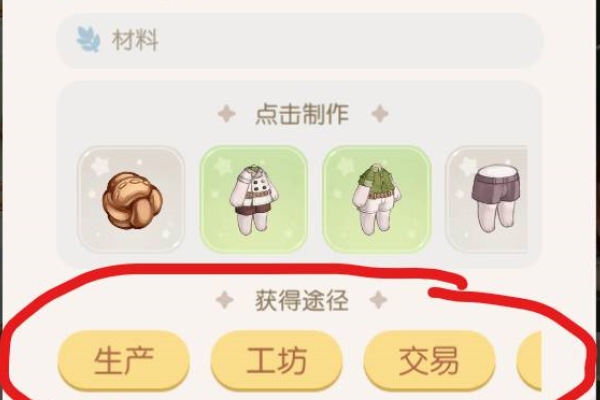The width and height of the screenshot is (600, 400).
Task: Tap the partially visible fourth route button
Action: 530,361
